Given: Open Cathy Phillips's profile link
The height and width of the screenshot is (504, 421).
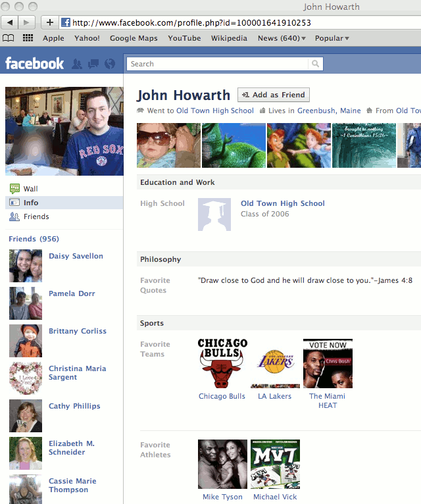Looking at the screenshot, I should [74, 406].
